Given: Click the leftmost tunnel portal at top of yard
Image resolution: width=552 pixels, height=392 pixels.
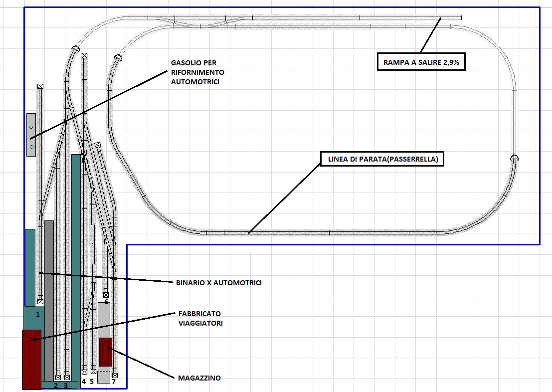Looking at the screenshot, I should coord(75,49).
